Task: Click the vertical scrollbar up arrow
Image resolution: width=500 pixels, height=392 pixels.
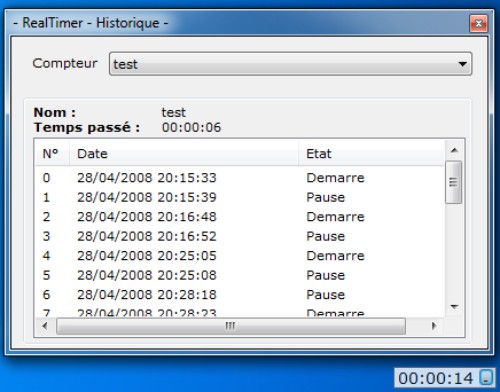Action: coord(454,150)
